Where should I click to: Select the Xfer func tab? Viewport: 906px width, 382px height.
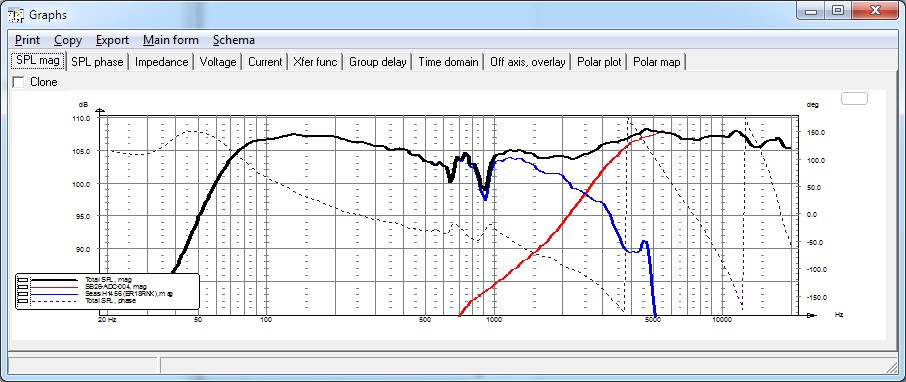[x=315, y=62]
